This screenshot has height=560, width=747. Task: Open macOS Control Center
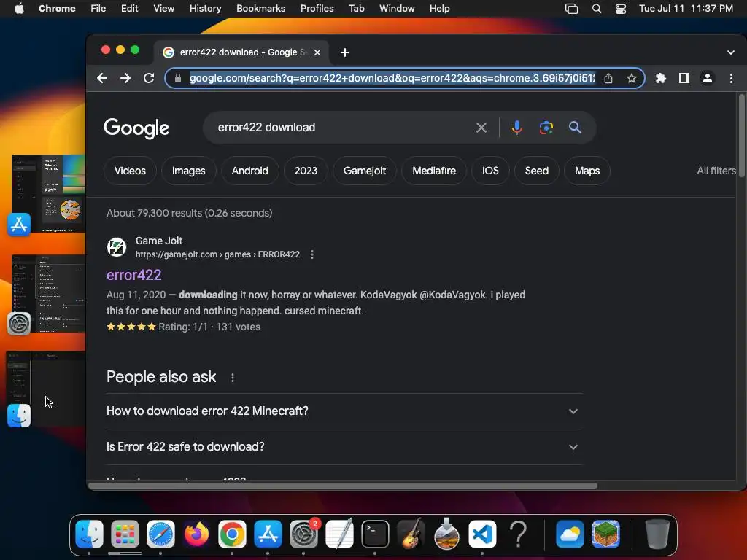point(621,9)
